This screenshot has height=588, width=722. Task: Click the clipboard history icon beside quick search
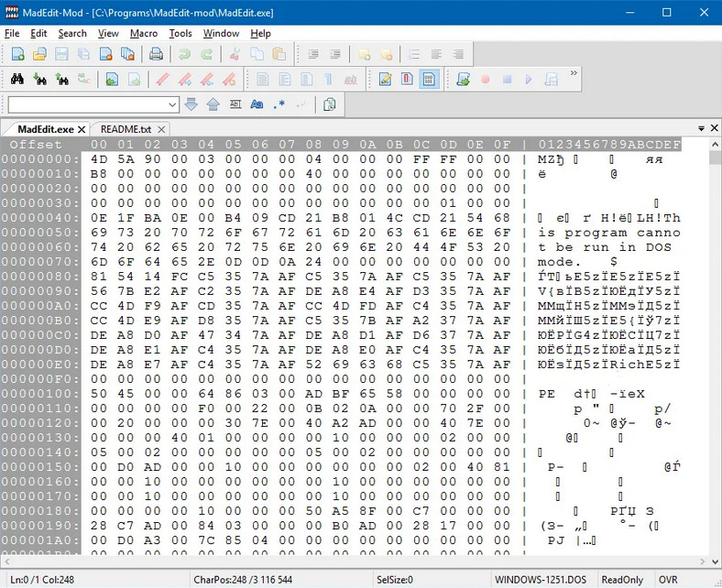click(329, 104)
